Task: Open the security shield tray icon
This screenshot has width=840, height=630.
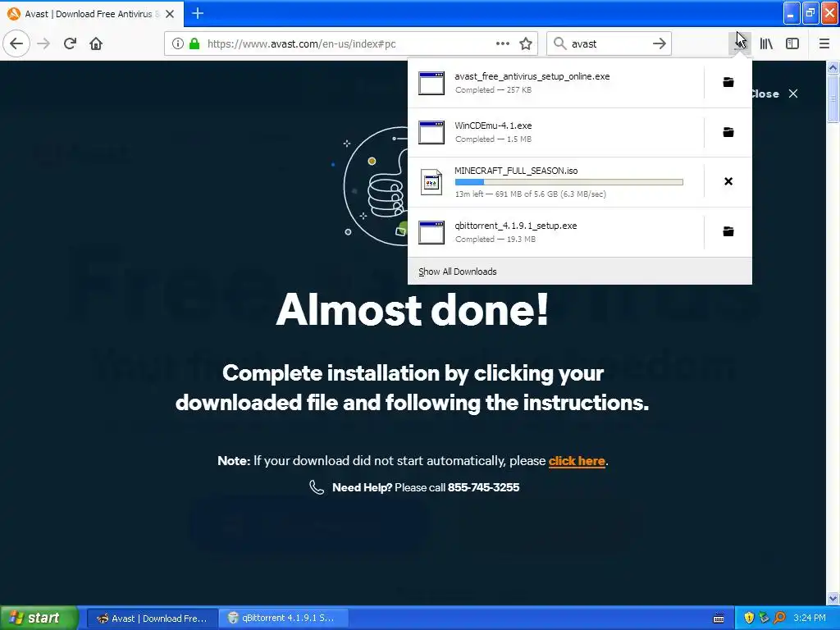Action: tap(749, 619)
